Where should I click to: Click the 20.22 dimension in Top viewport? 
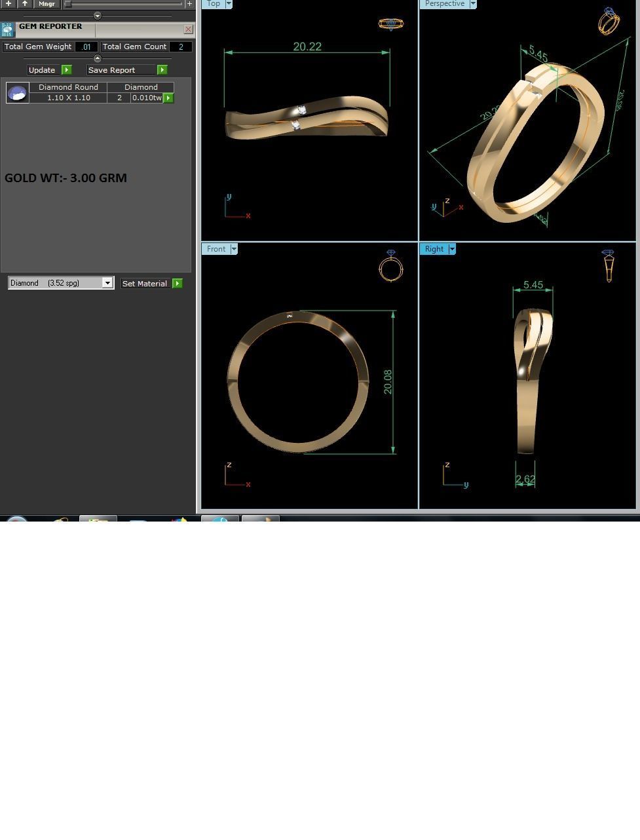pyautogui.click(x=307, y=47)
